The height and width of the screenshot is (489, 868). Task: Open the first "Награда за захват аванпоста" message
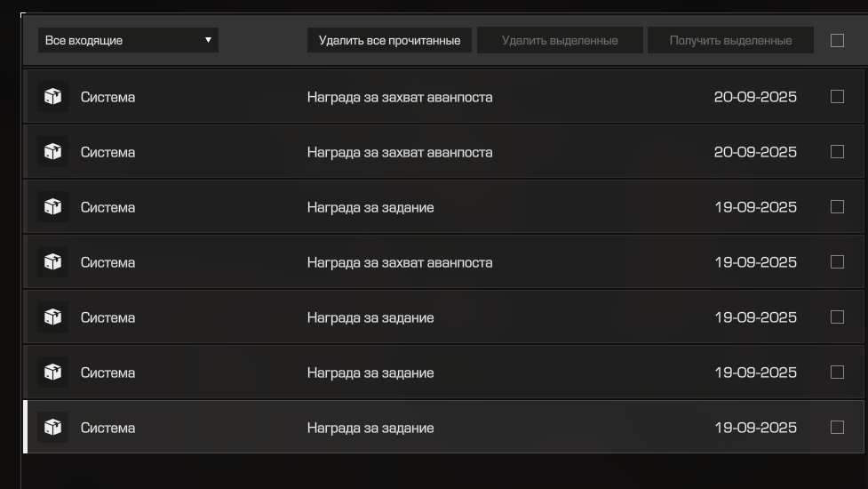click(x=399, y=97)
